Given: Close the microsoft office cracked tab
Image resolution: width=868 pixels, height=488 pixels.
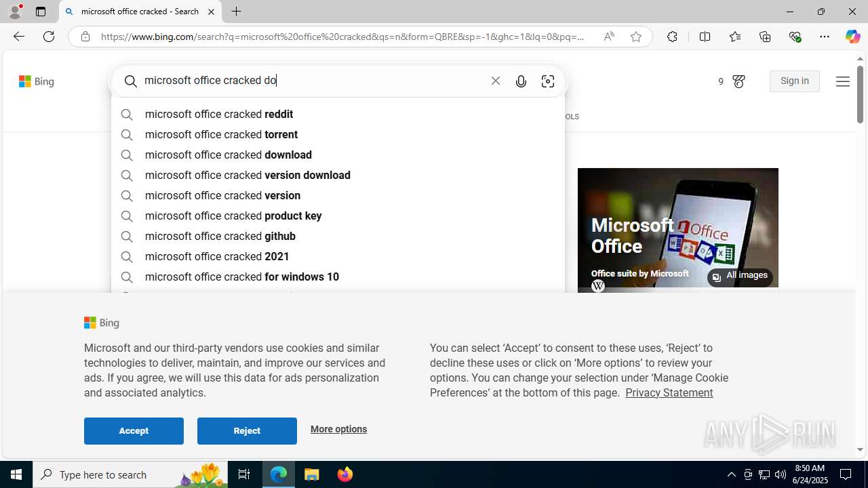Looking at the screenshot, I should [x=211, y=12].
